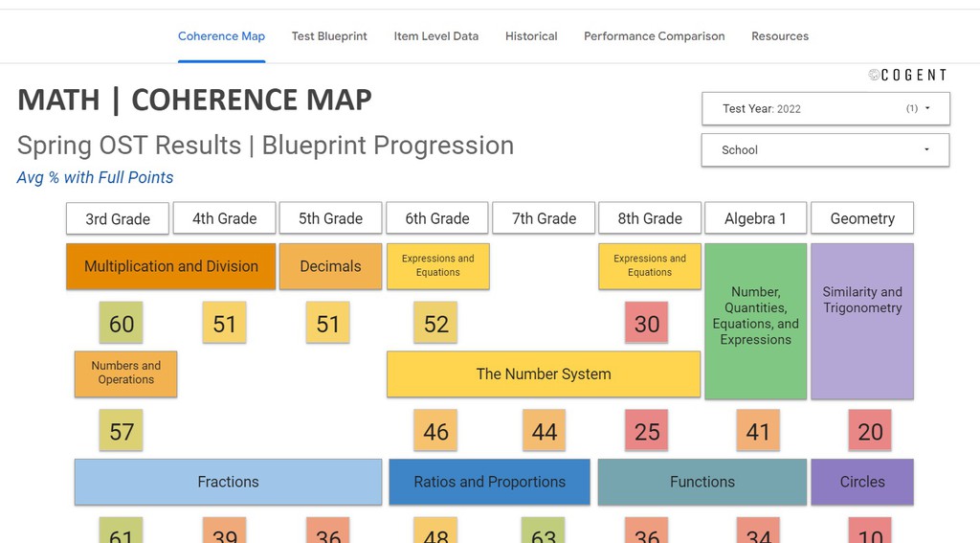The image size is (980, 543).
Task: Click the Multiplication and Division block
Action: 170,266
